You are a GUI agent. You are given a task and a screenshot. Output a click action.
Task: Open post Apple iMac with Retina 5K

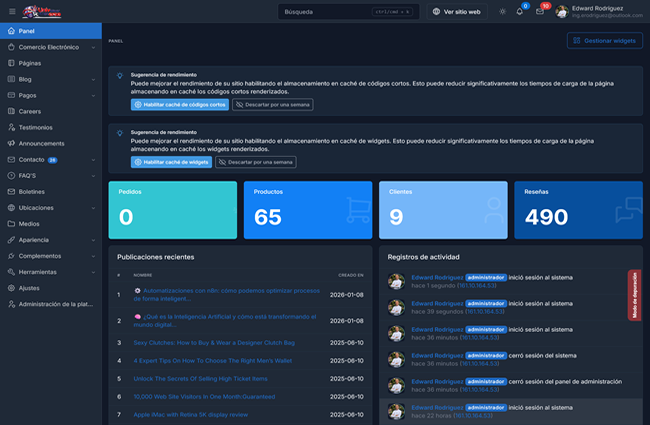pos(191,415)
